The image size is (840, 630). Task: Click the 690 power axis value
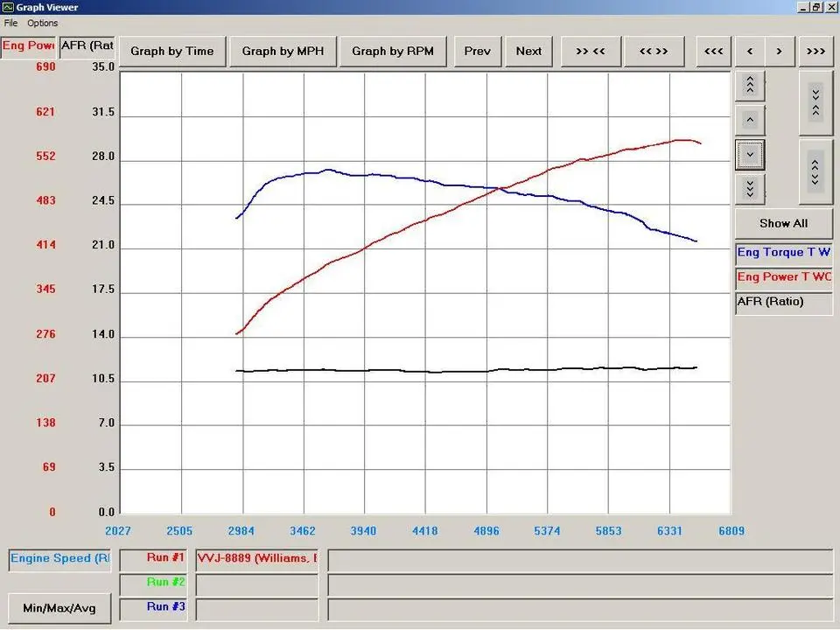click(45, 67)
